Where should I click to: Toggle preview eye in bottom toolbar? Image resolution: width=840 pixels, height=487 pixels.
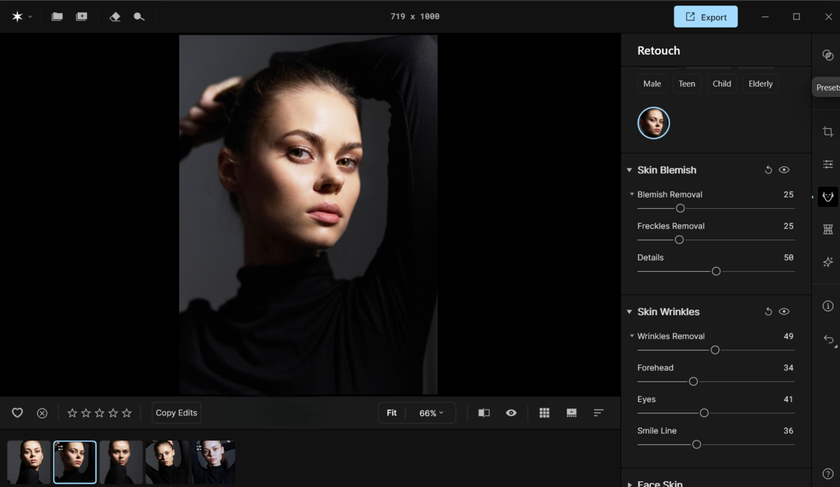pos(511,413)
